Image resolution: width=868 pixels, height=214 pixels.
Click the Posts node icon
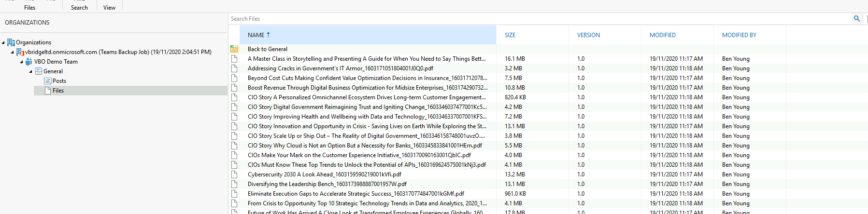tap(48, 81)
